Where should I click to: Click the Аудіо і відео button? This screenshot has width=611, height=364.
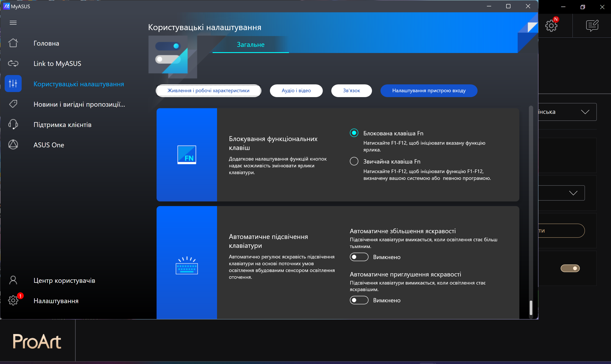(296, 91)
